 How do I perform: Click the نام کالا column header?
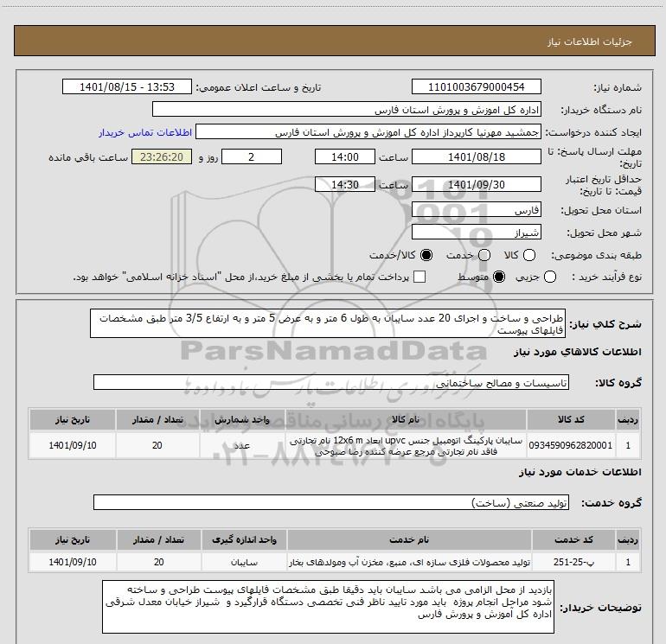point(406,419)
